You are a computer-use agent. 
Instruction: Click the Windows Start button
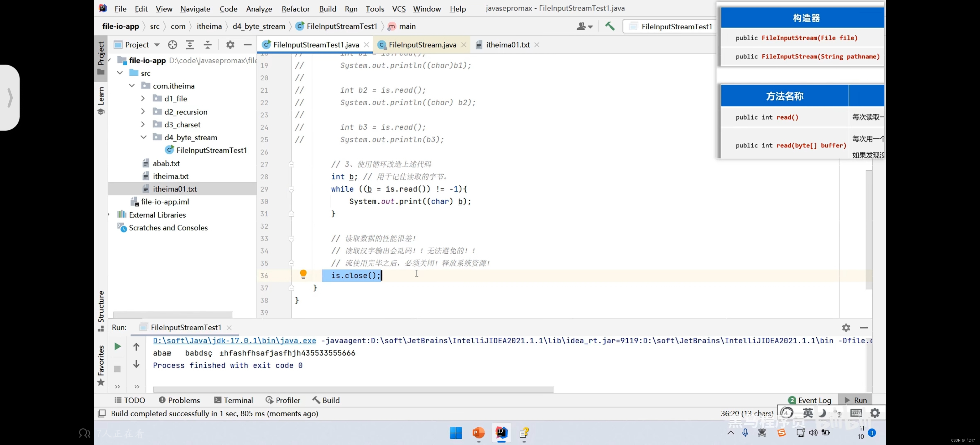click(456, 433)
